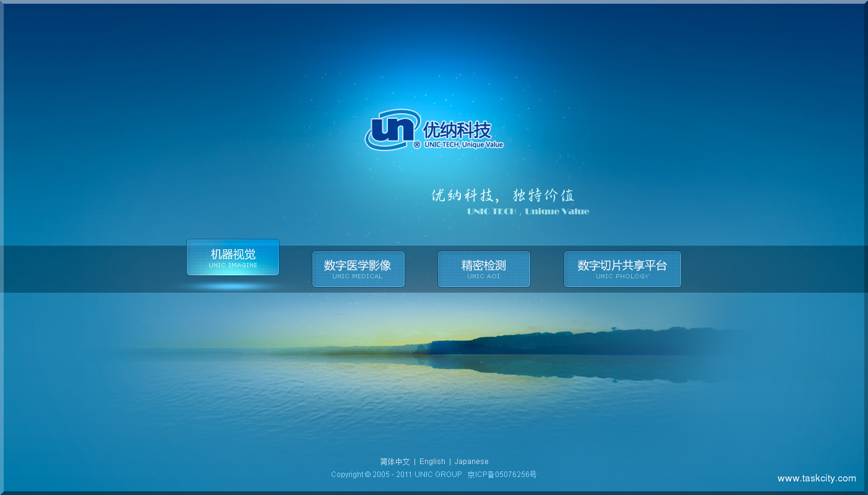Viewport: 868px width, 495px height.
Task: Click the 优纳科技, 独特价值 slogan text
Action: [503, 196]
